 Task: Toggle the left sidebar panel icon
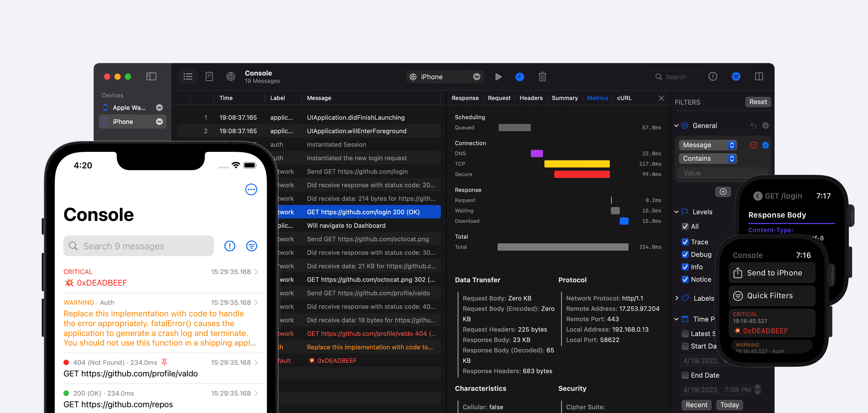pos(151,76)
